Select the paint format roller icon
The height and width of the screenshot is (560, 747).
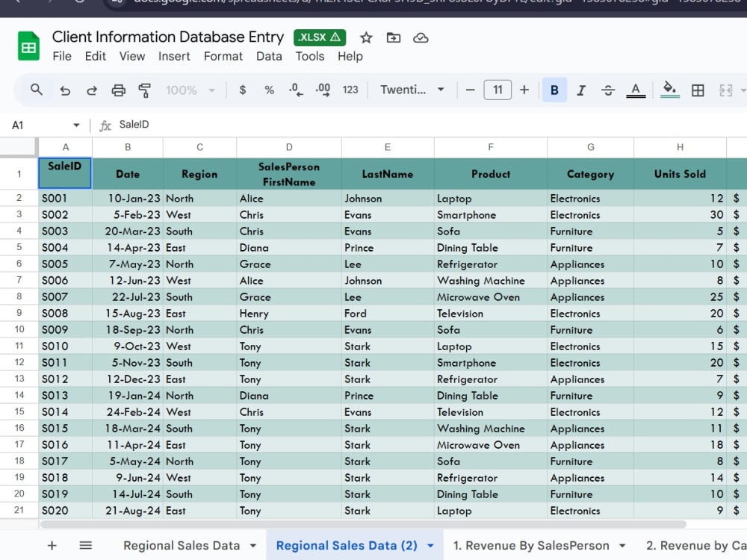[144, 90]
